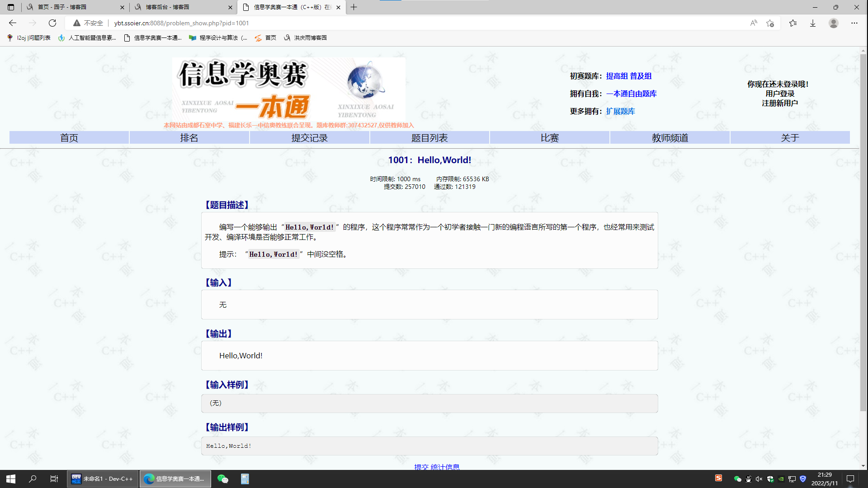Open the downloads icon in toolbar
This screenshot has height=488, width=868.
[812, 23]
